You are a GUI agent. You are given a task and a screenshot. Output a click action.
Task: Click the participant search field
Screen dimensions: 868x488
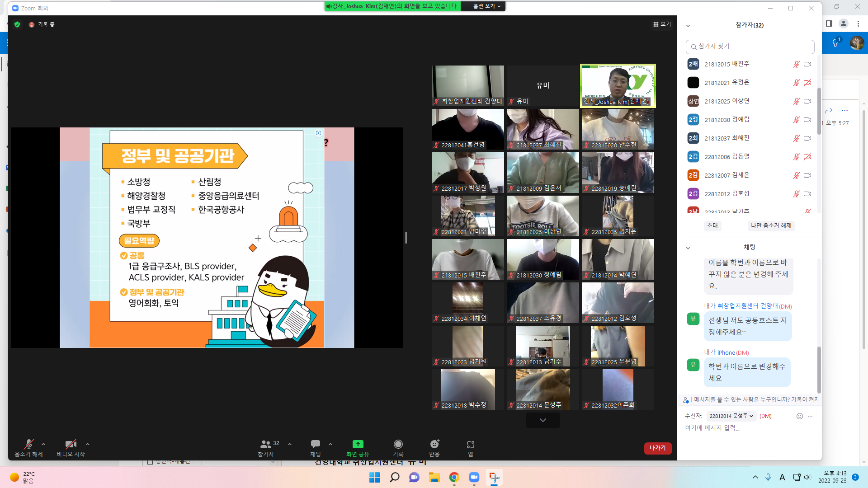750,47
